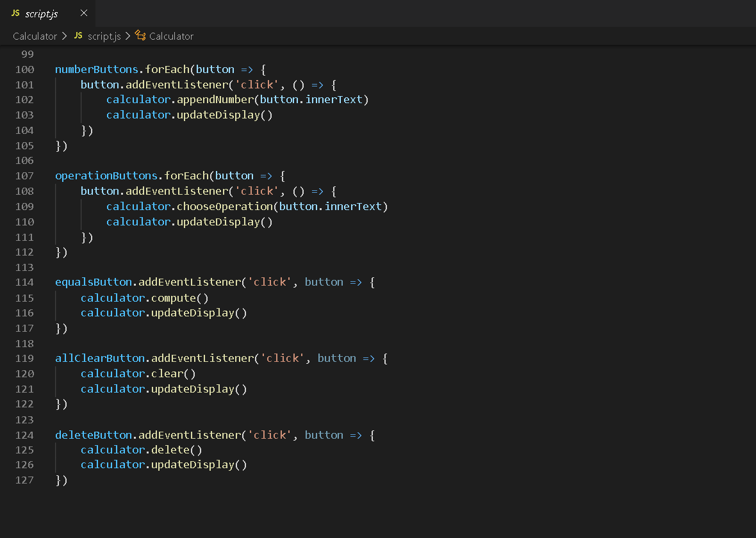The height and width of the screenshot is (538, 756).
Task: Click line number 114 in the gutter
Action: [x=25, y=282]
